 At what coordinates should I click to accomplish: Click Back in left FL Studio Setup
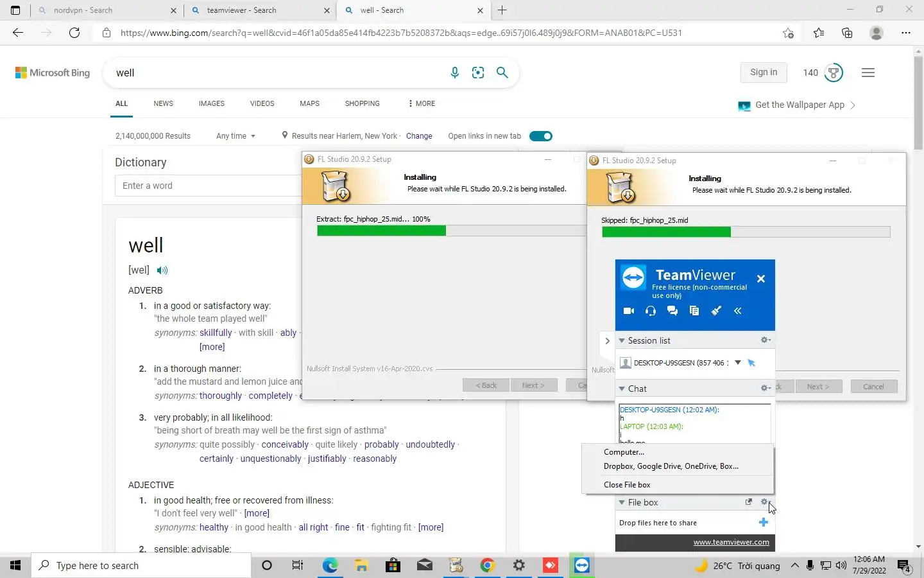coord(486,385)
